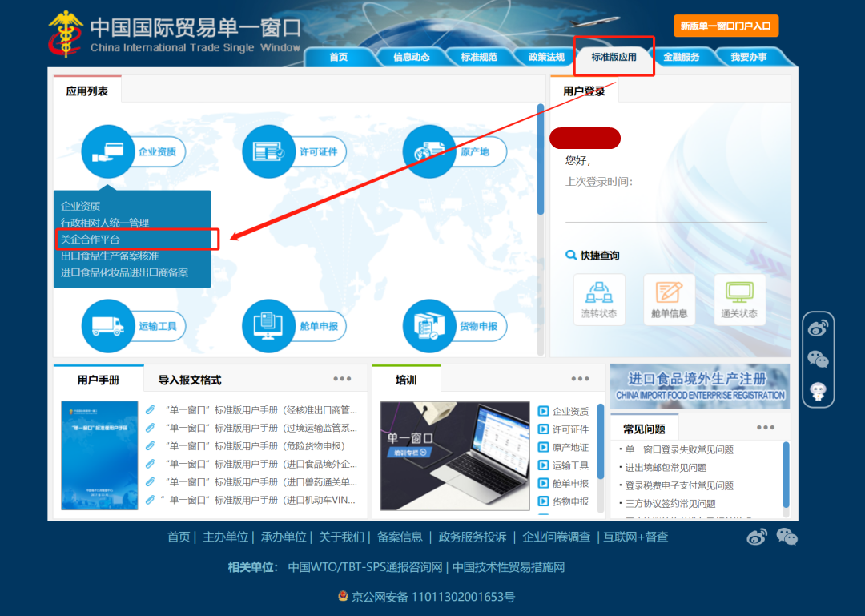Image resolution: width=865 pixels, height=616 pixels.
Task: Open manual link 过境运输监管系
Action: click(260, 428)
